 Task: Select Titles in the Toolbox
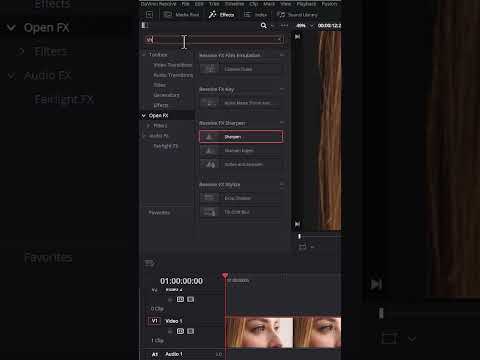[160, 85]
